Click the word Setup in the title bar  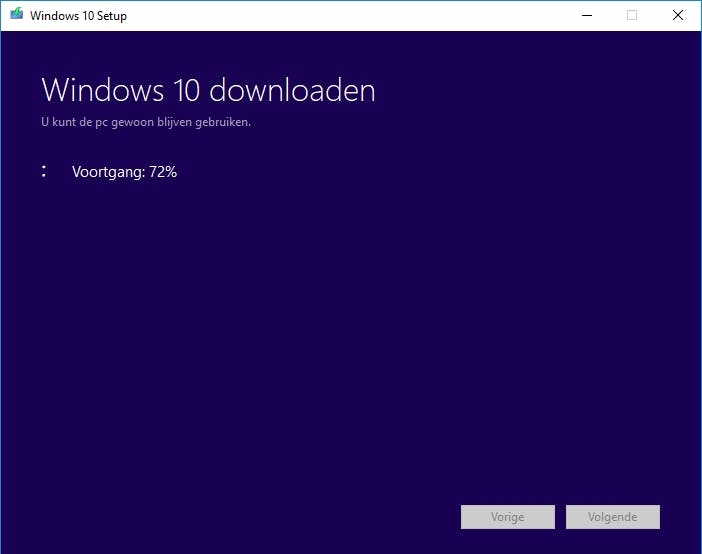(x=112, y=16)
